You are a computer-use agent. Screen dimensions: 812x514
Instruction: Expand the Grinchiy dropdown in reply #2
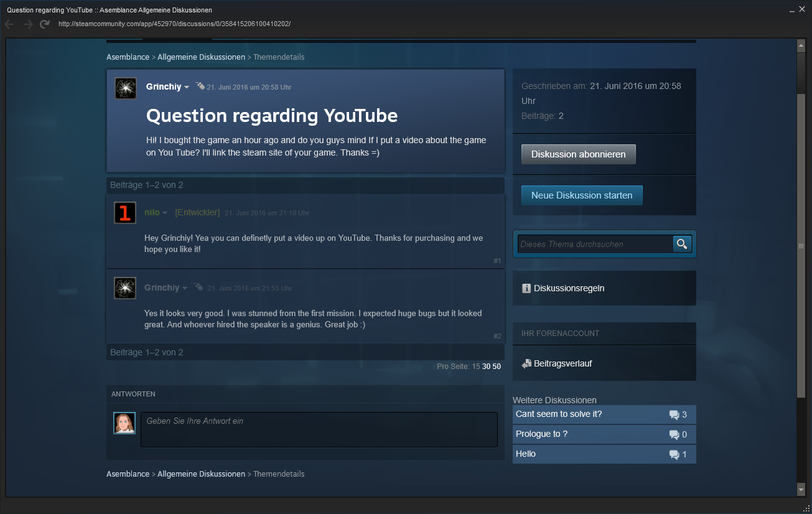[x=185, y=289]
